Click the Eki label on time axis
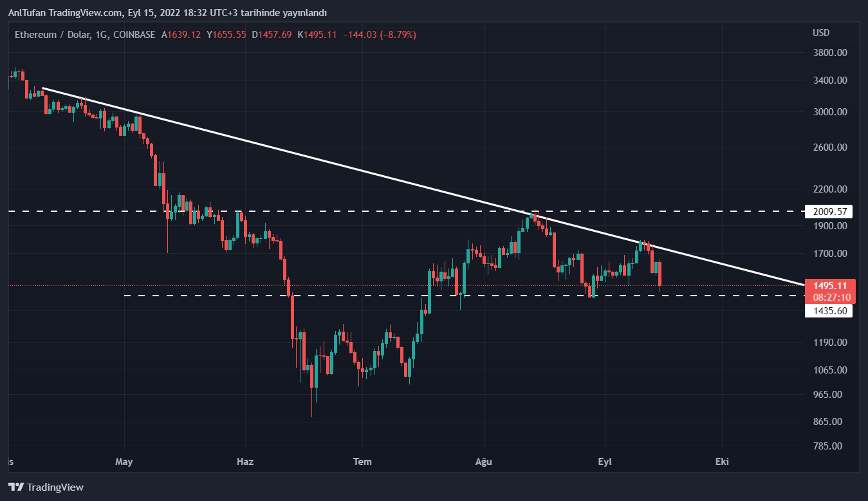 click(722, 462)
